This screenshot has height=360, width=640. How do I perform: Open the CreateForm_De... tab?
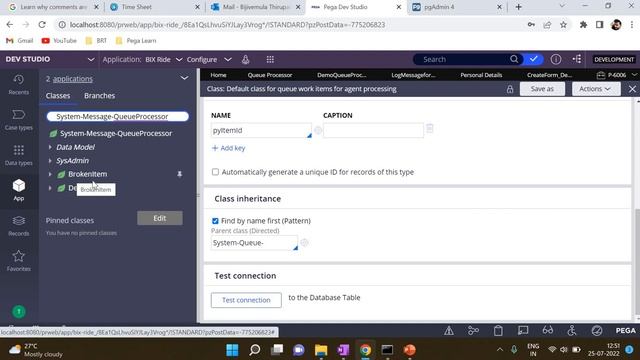(549, 75)
